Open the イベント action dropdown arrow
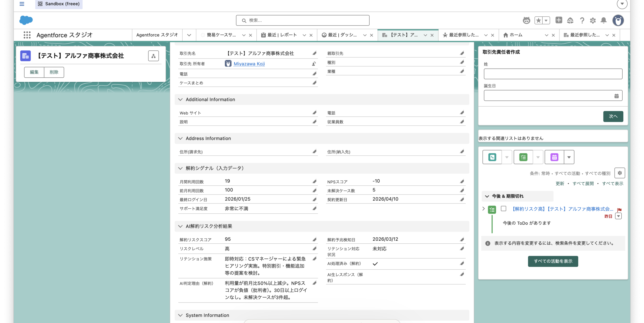 pos(570,157)
